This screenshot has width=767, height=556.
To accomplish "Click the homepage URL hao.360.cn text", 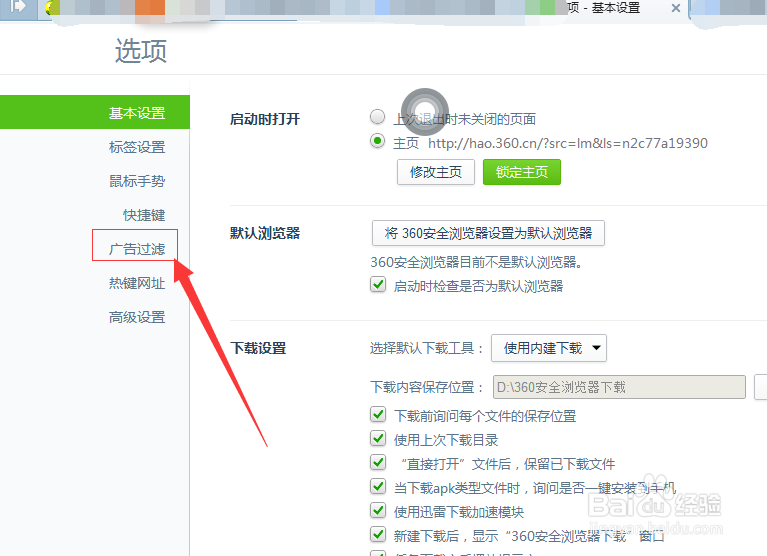I will 568,143.
